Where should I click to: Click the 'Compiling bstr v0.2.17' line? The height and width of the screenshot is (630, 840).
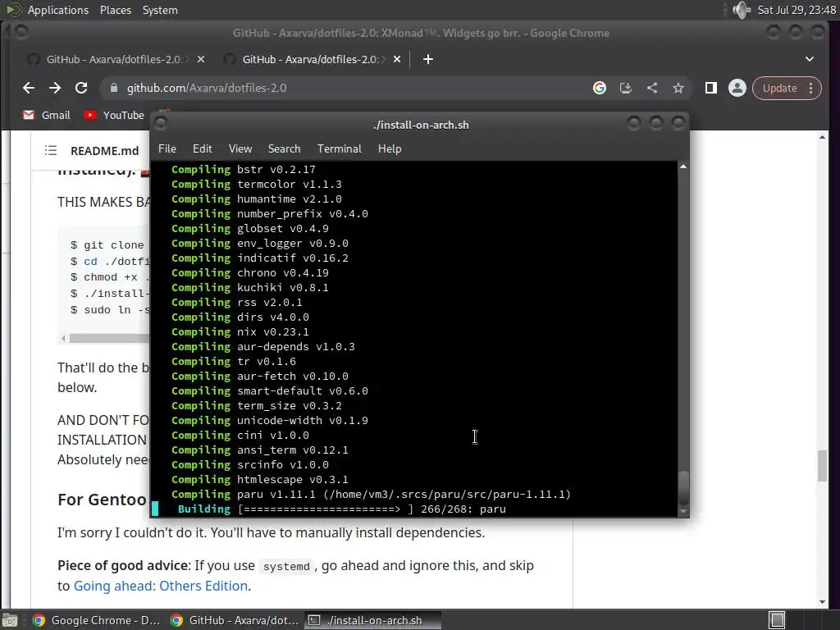[243, 169]
